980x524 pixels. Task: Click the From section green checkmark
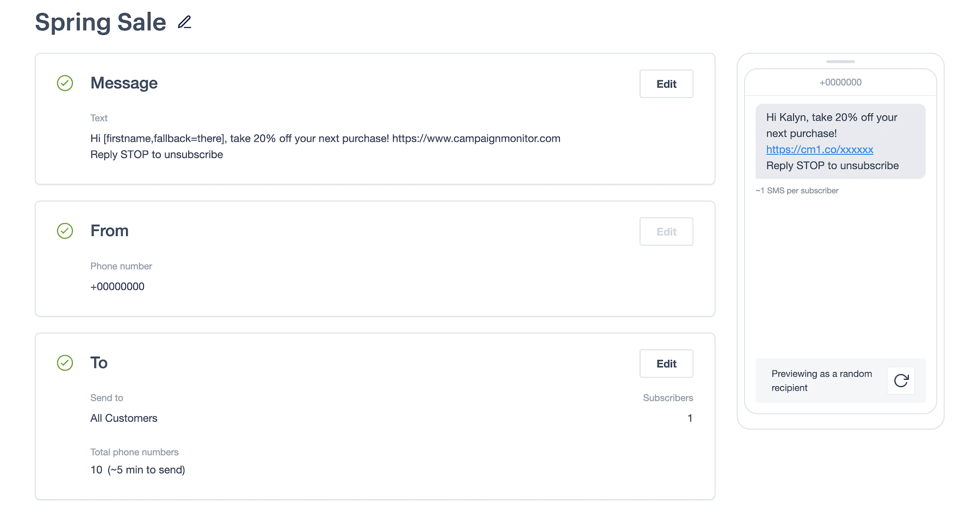[x=65, y=231]
